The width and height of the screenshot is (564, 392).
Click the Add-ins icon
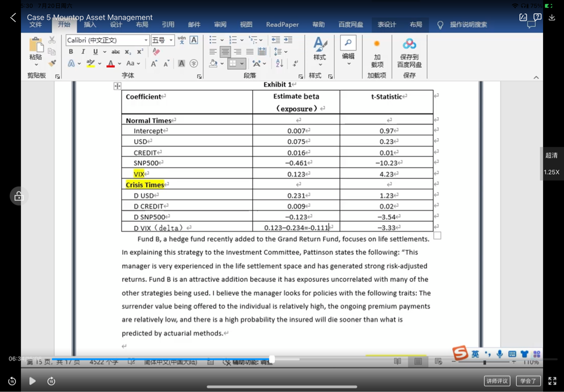tap(377, 44)
